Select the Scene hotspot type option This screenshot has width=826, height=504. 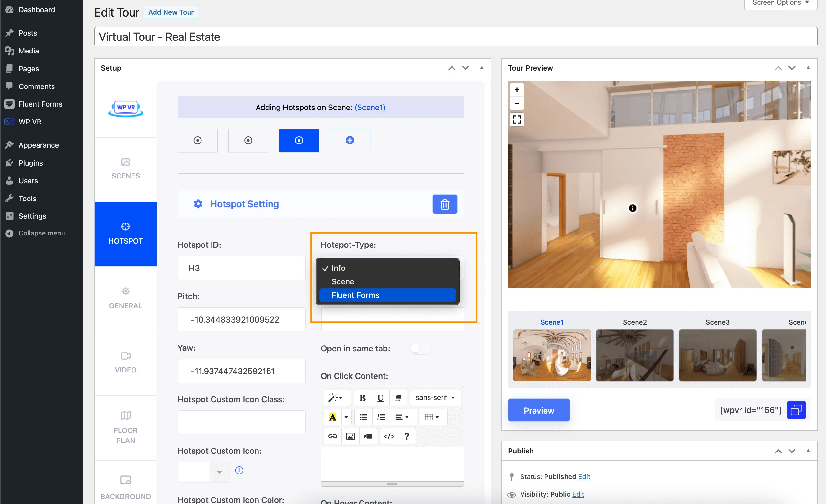pos(387,281)
